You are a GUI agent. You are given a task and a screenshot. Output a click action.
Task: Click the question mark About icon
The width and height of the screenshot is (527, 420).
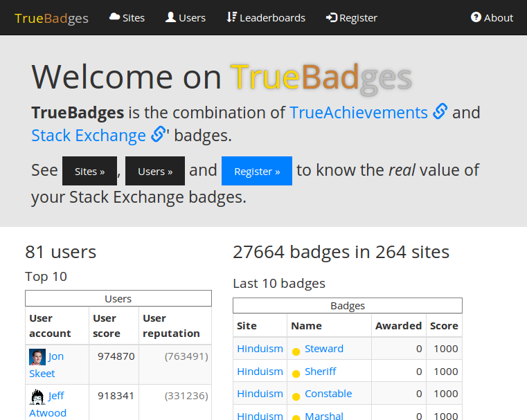pos(476,17)
